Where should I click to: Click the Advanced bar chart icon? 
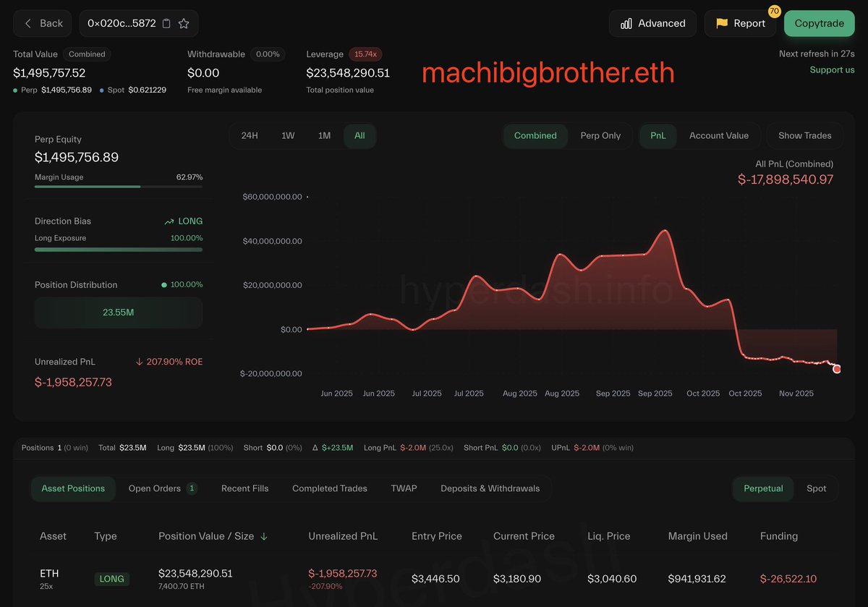point(626,23)
